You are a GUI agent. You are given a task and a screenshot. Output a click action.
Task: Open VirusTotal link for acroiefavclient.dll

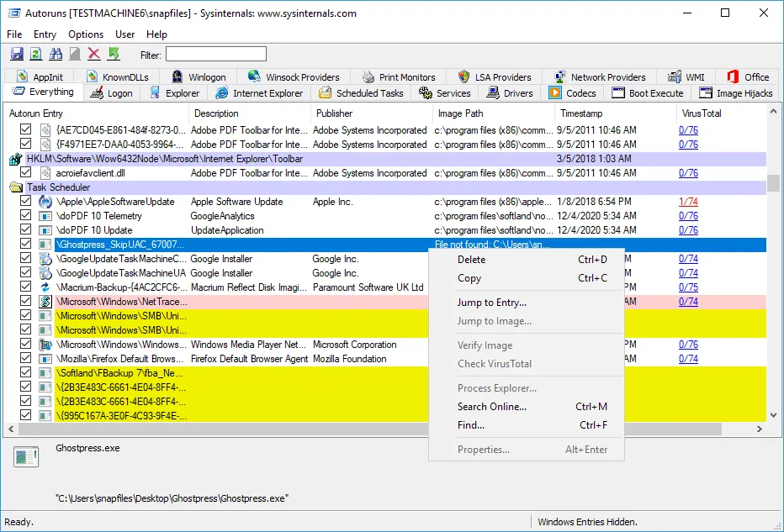point(688,173)
